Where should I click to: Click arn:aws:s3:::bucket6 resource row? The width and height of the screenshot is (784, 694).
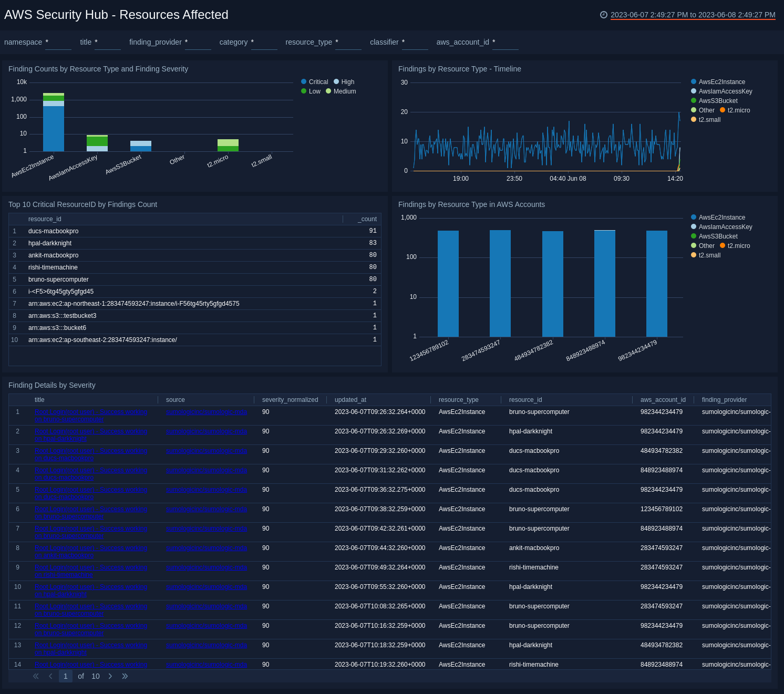pyautogui.click(x=195, y=328)
